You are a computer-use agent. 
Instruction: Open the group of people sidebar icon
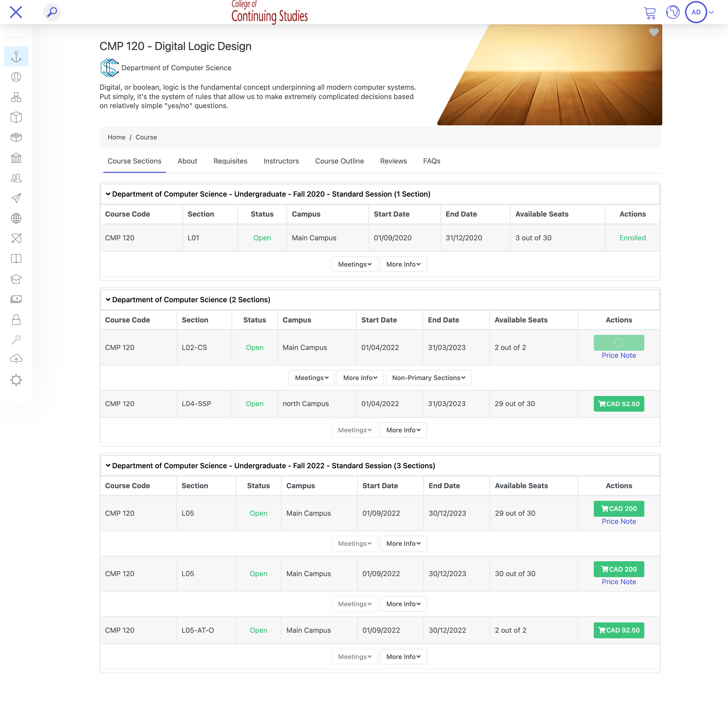click(16, 178)
